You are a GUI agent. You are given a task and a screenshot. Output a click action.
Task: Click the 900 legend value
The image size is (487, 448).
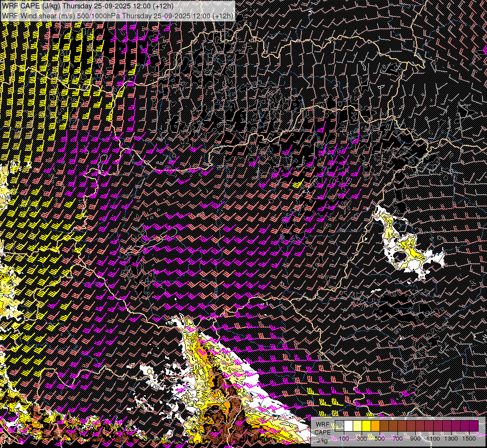pos(415,439)
